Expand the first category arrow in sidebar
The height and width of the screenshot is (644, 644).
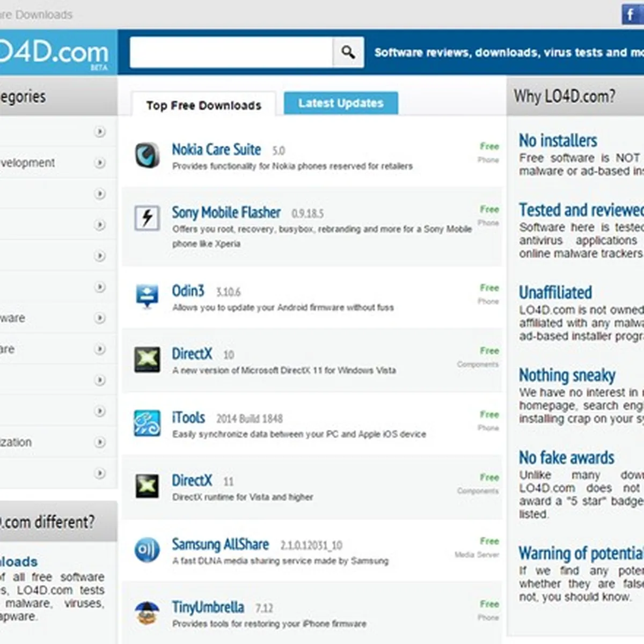click(x=100, y=131)
